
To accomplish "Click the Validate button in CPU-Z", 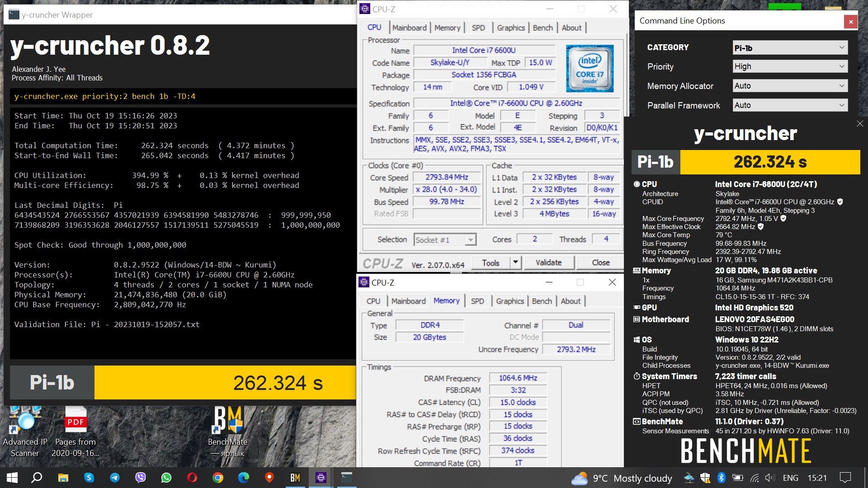I will (x=549, y=263).
